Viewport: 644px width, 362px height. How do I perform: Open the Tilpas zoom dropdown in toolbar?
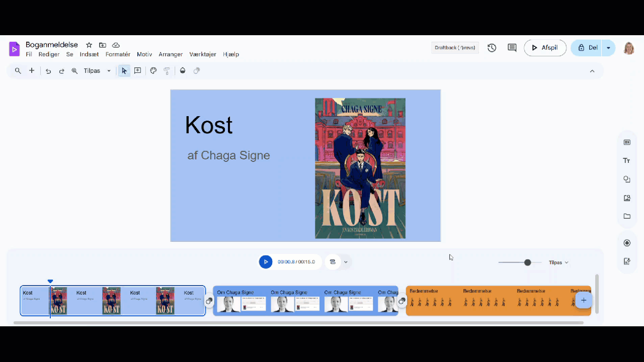click(x=97, y=71)
